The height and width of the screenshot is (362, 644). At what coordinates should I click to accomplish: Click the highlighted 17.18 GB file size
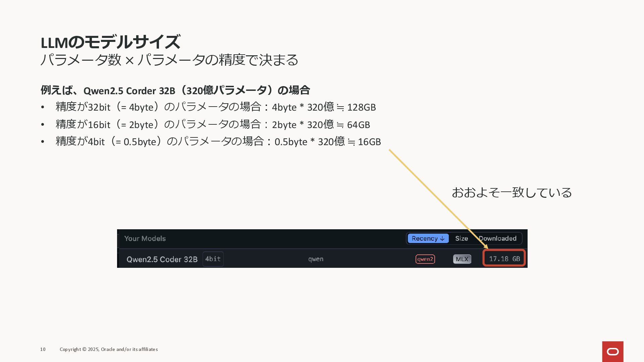[504, 259]
